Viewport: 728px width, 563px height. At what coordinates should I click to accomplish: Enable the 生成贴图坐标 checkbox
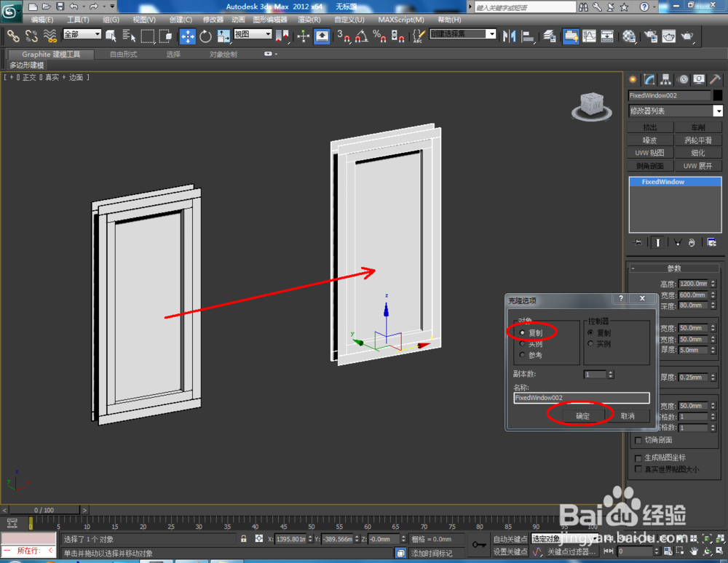pos(638,458)
